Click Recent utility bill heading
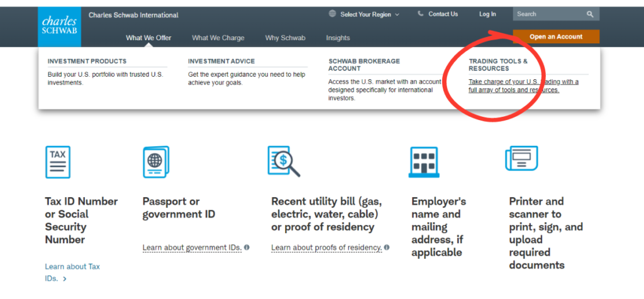 [x=326, y=214]
